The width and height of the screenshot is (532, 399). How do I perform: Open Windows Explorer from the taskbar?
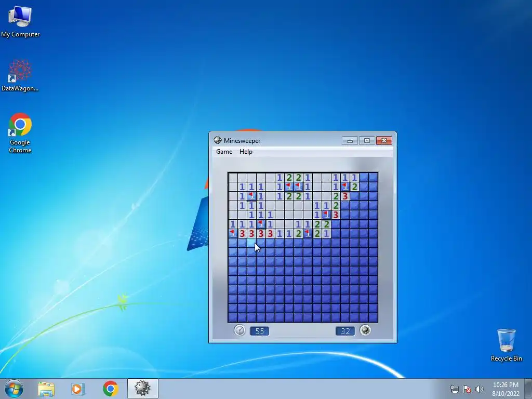pos(46,389)
